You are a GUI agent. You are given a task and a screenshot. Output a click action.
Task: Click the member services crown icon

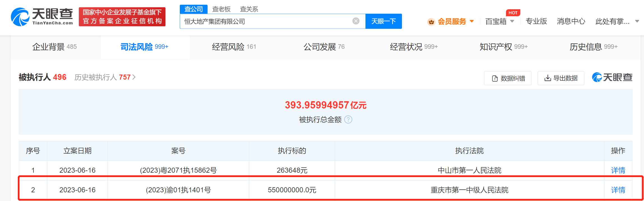(x=431, y=22)
